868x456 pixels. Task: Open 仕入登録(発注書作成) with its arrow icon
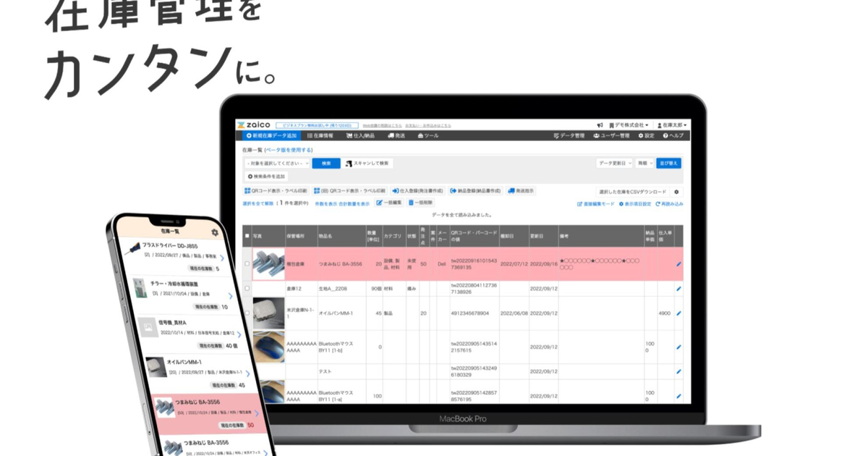pyautogui.click(x=393, y=190)
